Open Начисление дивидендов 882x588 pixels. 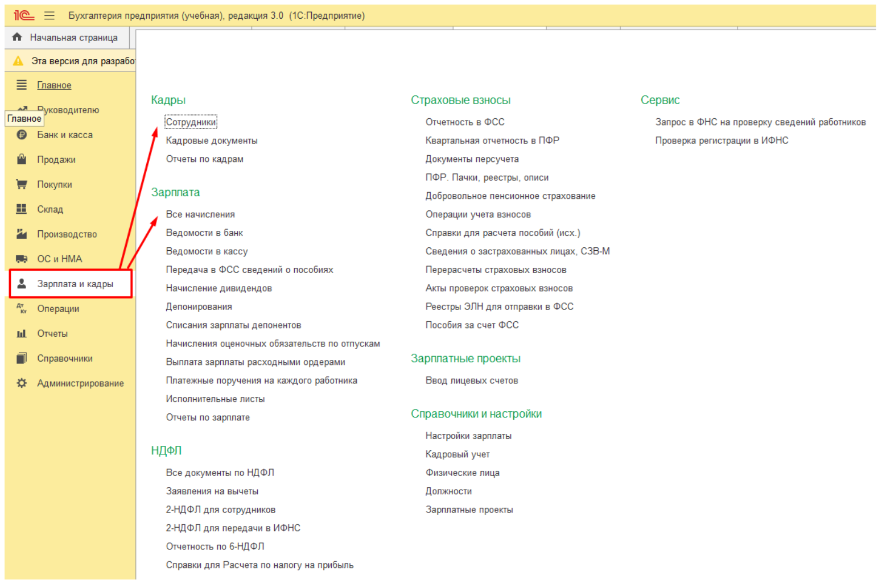tap(219, 288)
